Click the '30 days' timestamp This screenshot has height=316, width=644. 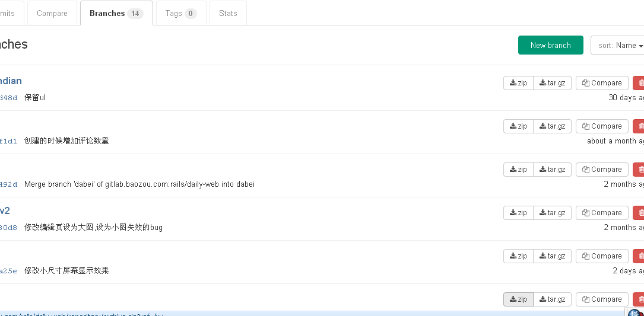click(626, 98)
